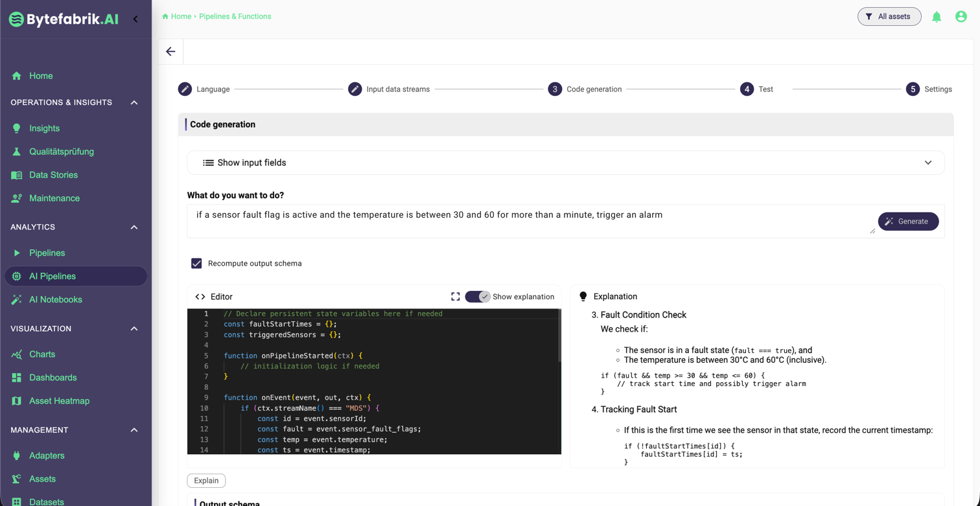Image resolution: width=980 pixels, height=506 pixels.
Task: Click the Language step pencil icon
Action: click(185, 89)
